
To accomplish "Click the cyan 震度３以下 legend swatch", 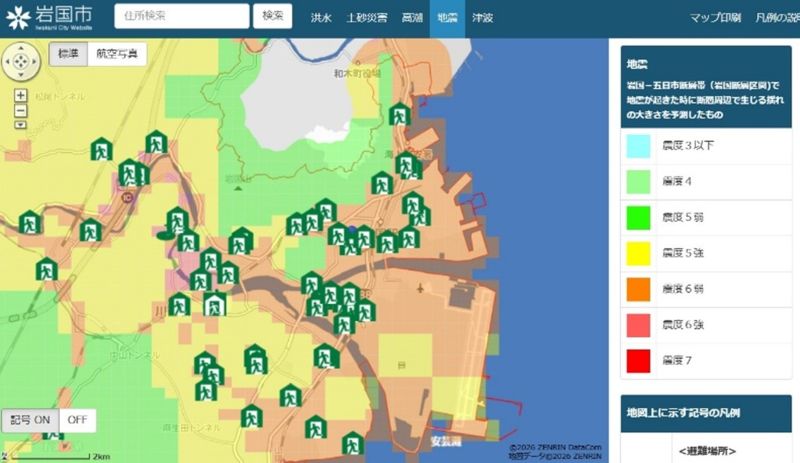I will coord(637,145).
